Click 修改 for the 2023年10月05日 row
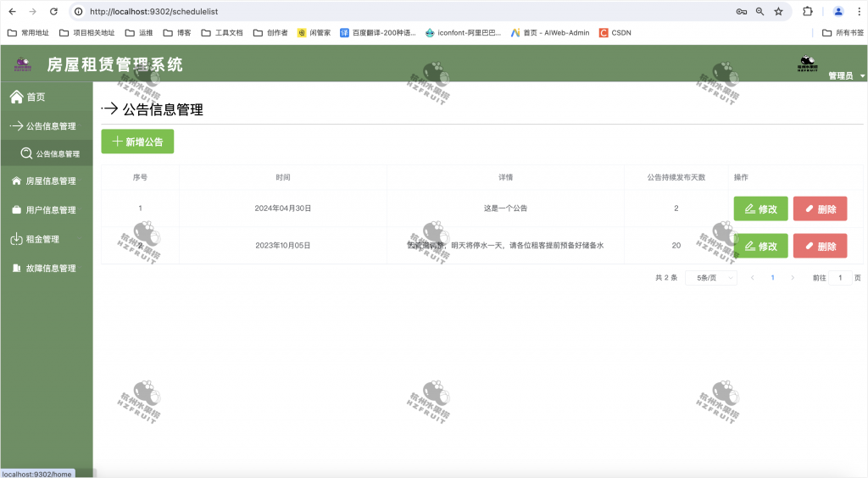The width and height of the screenshot is (868, 478). pos(760,246)
